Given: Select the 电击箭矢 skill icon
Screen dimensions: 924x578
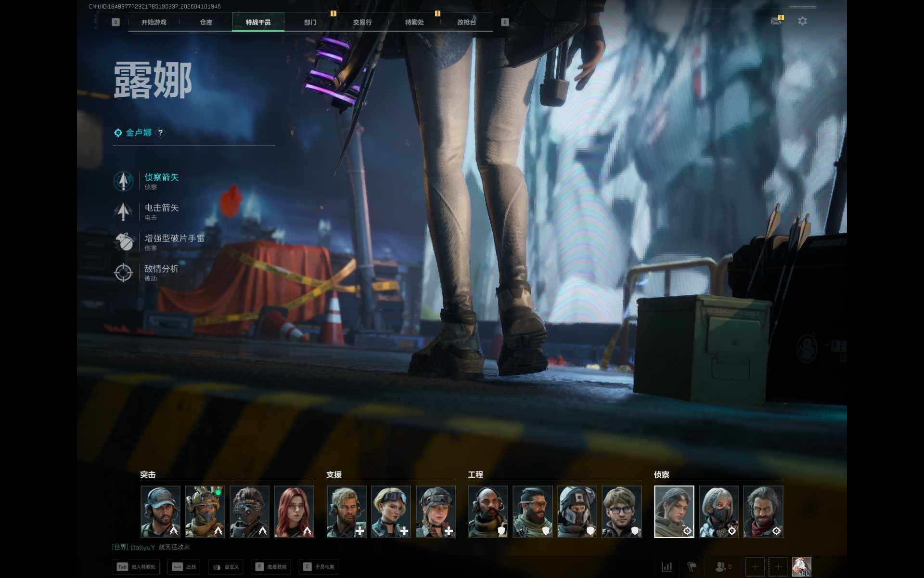Looking at the screenshot, I should (123, 211).
